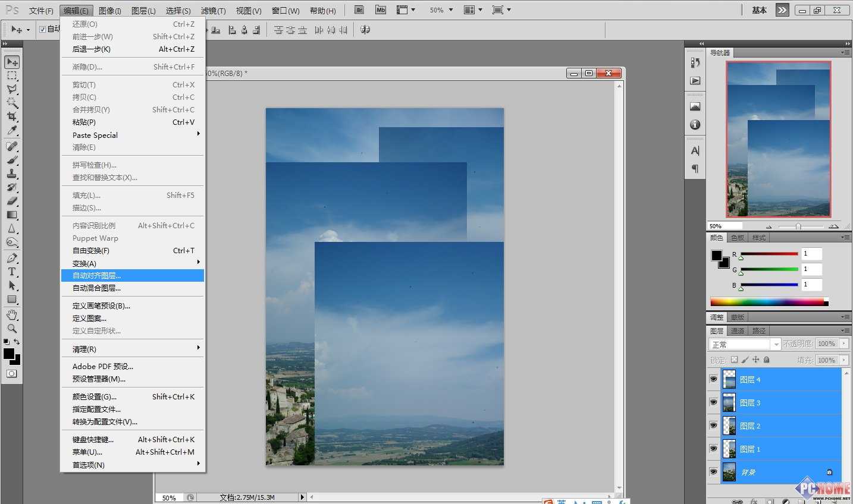Click the Navigator zoom slider
853x504 pixels.
(798, 226)
